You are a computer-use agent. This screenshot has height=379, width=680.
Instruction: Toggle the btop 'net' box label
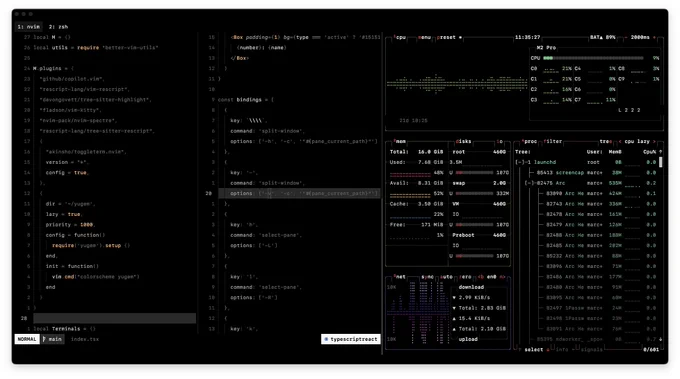[x=400, y=277]
